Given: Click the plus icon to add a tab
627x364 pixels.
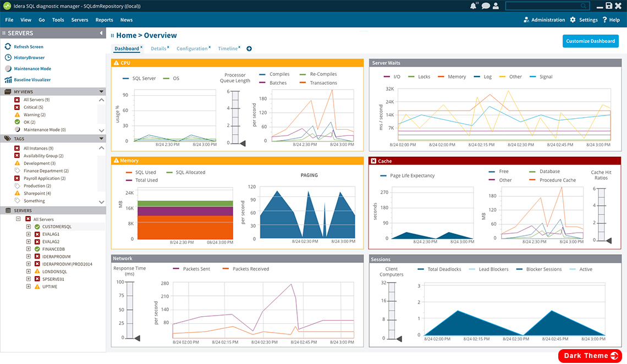Looking at the screenshot, I should [x=249, y=49].
